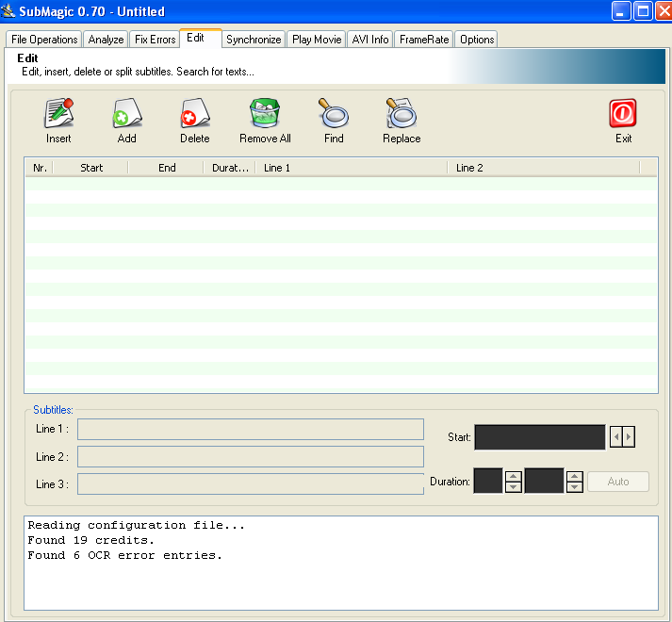The height and width of the screenshot is (622, 672).
Task: Decrease first Duration value with down arrow
Action: point(514,487)
